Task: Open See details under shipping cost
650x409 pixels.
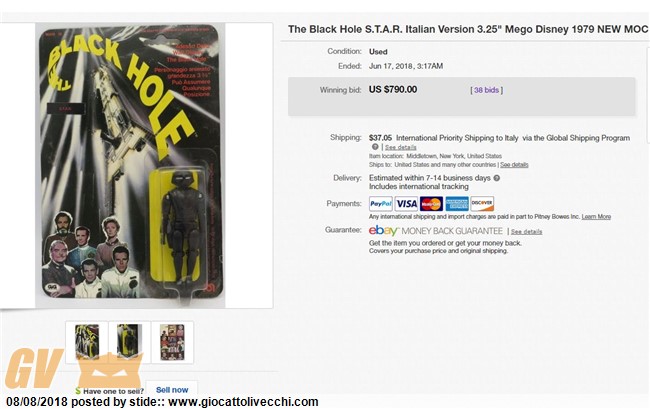Action: 400,147
